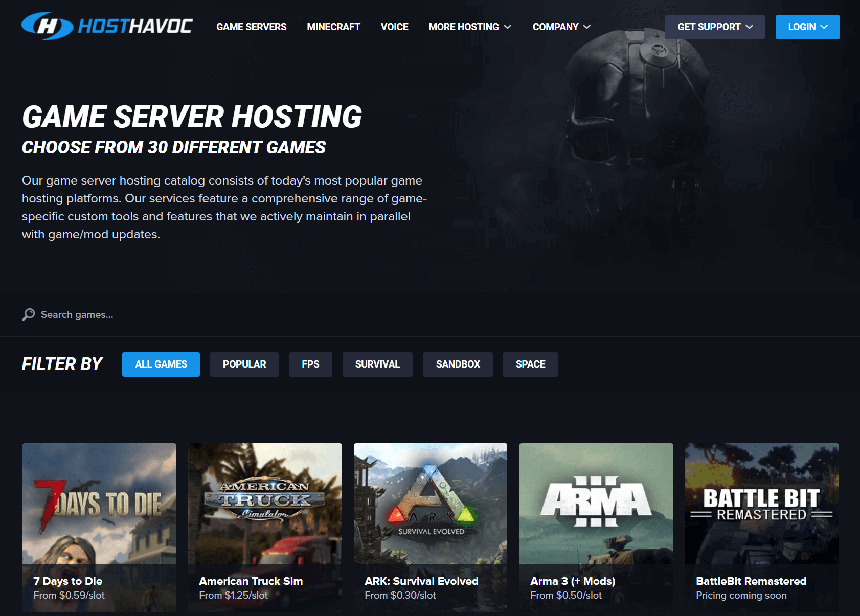Click the Game Server Hosting heading
Screen dimensions: 860x616
point(192,117)
